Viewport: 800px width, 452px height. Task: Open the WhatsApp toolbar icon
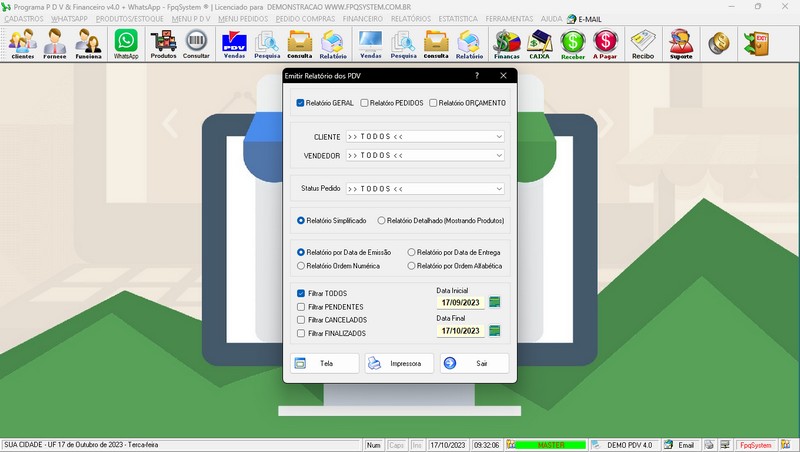tap(126, 44)
